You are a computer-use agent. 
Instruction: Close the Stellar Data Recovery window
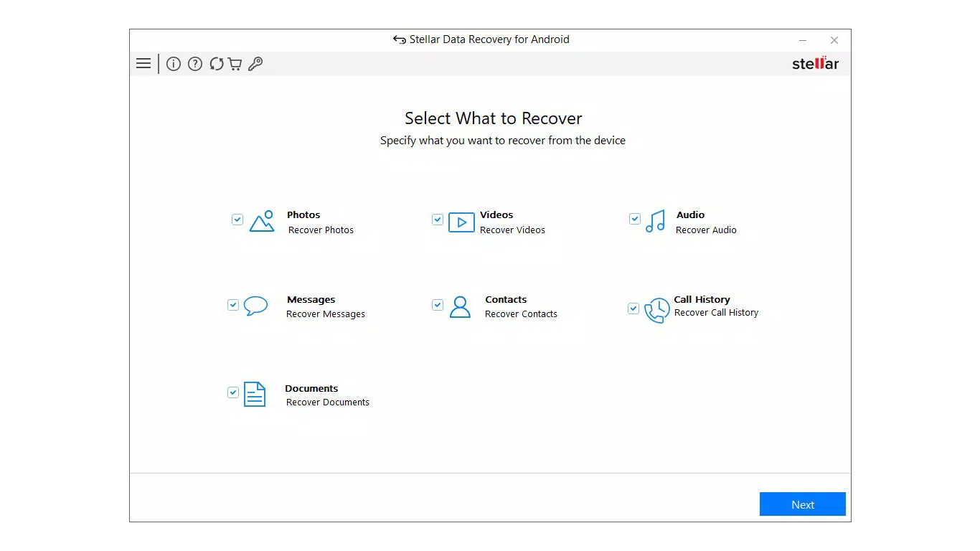[x=834, y=40]
